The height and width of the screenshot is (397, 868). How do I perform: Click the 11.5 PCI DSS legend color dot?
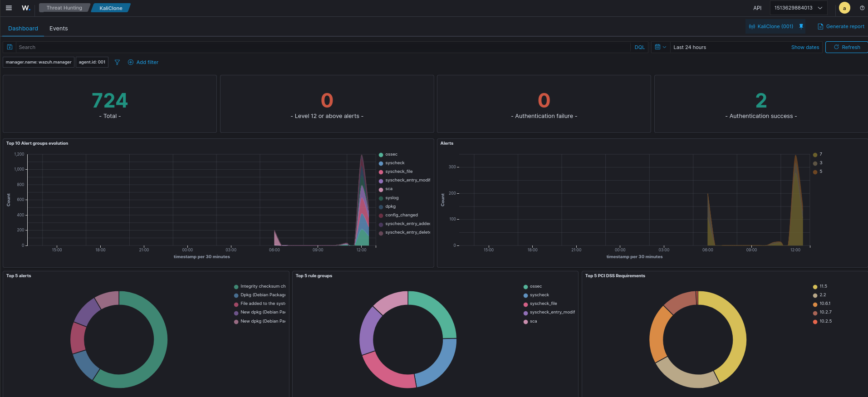(815, 287)
